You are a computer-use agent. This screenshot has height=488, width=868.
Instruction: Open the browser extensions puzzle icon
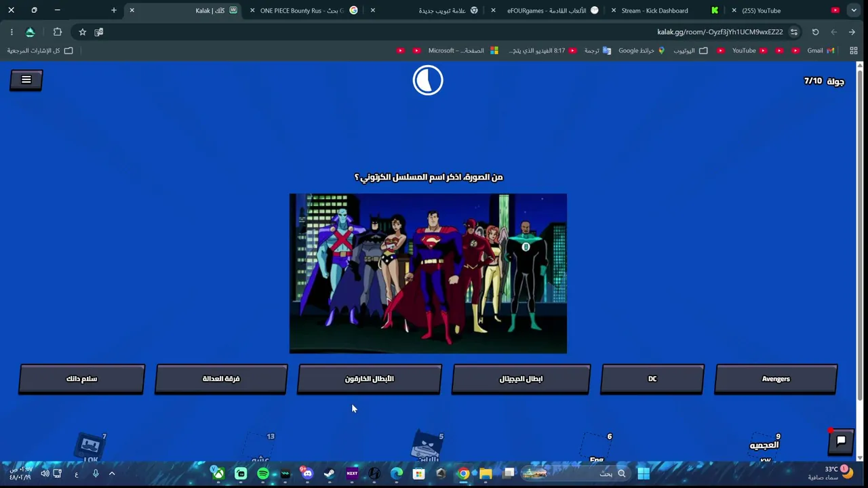(x=57, y=32)
